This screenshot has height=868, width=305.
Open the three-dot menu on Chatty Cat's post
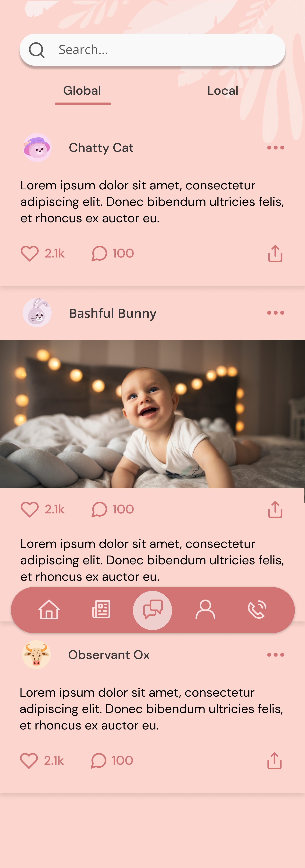[275, 148]
